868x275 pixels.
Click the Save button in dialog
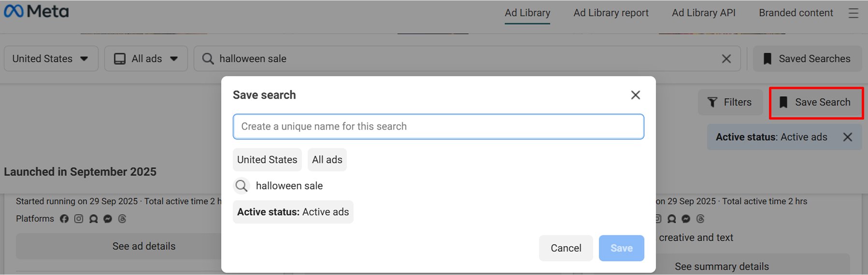click(621, 248)
